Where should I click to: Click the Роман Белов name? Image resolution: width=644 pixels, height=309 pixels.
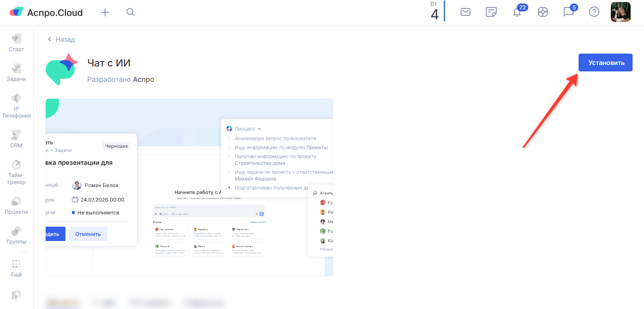pyautogui.click(x=101, y=185)
